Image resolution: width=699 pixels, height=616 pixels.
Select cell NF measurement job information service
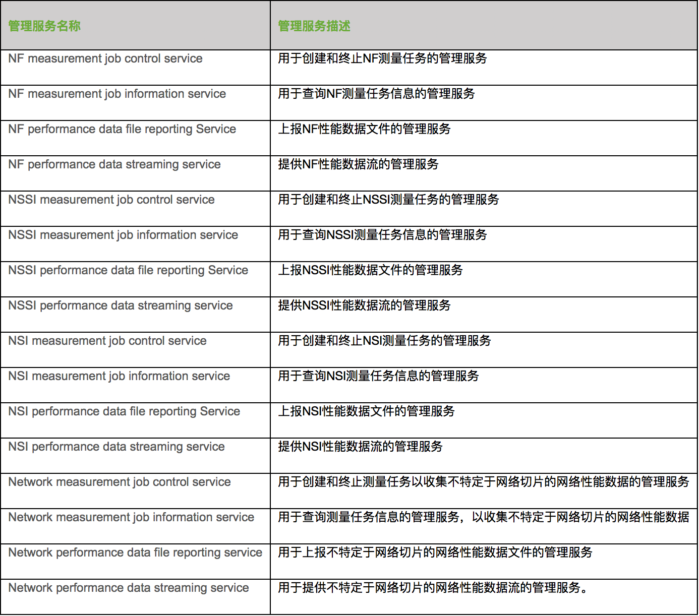[135, 103]
